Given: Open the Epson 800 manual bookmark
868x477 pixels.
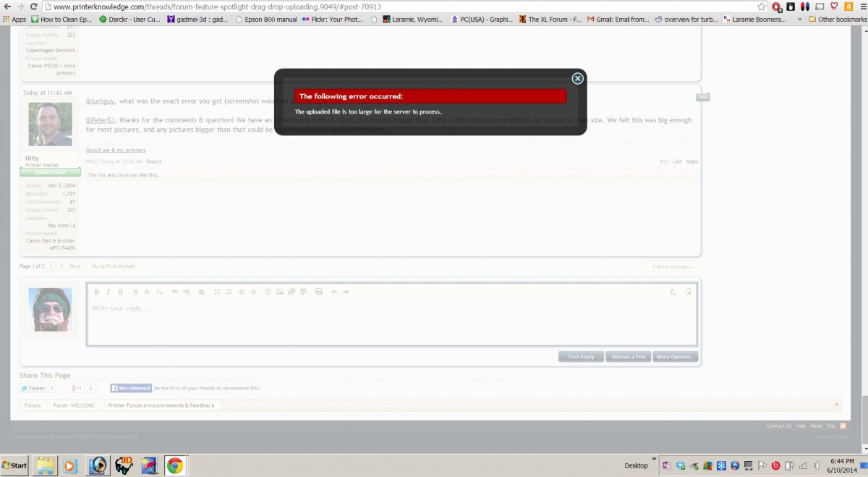Looking at the screenshot, I should click(266, 20).
